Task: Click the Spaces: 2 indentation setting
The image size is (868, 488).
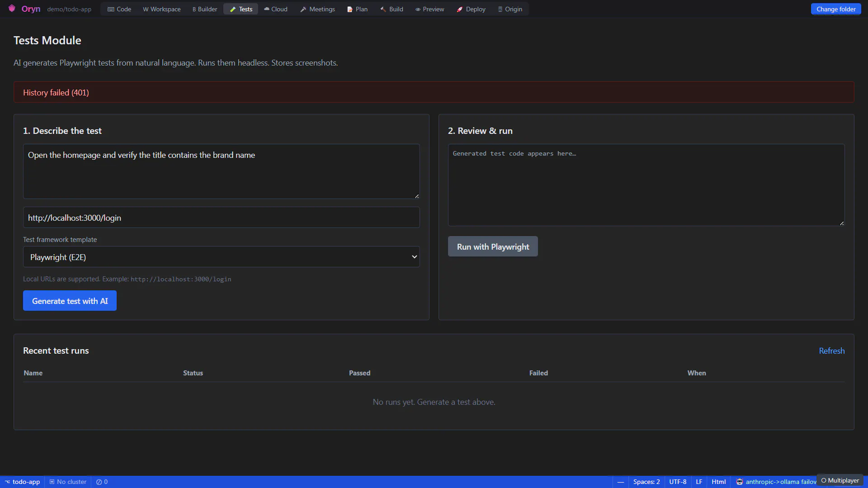Action: pyautogui.click(x=646, y=482)
